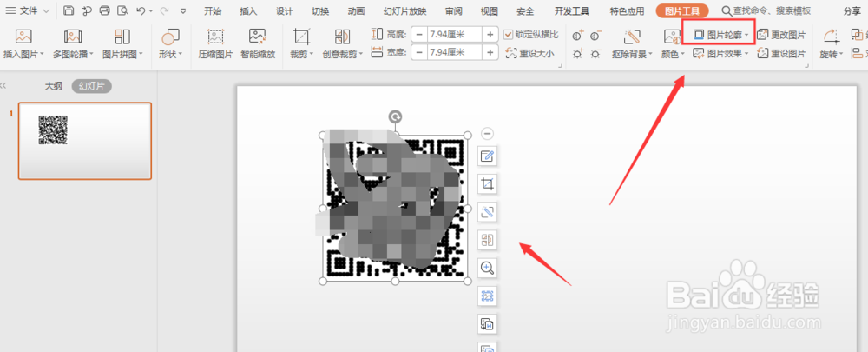Click the increase brightness icon
This screenshot has height=352, width=868.
click(578, 54)
